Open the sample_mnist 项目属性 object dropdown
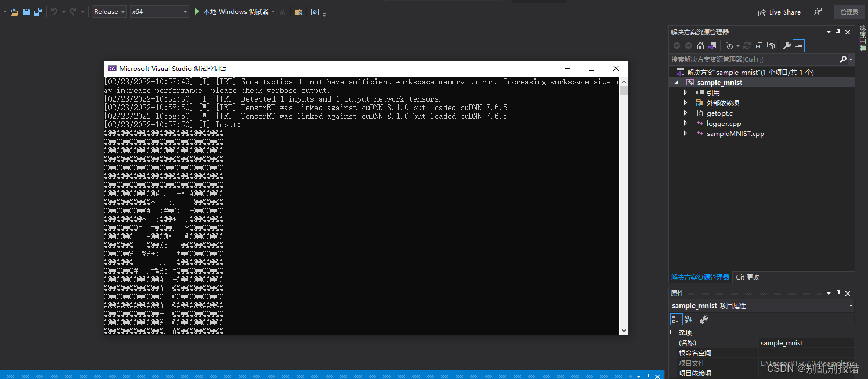The height and width of the screenshot is (379, 868). click(x=851, y=306)
